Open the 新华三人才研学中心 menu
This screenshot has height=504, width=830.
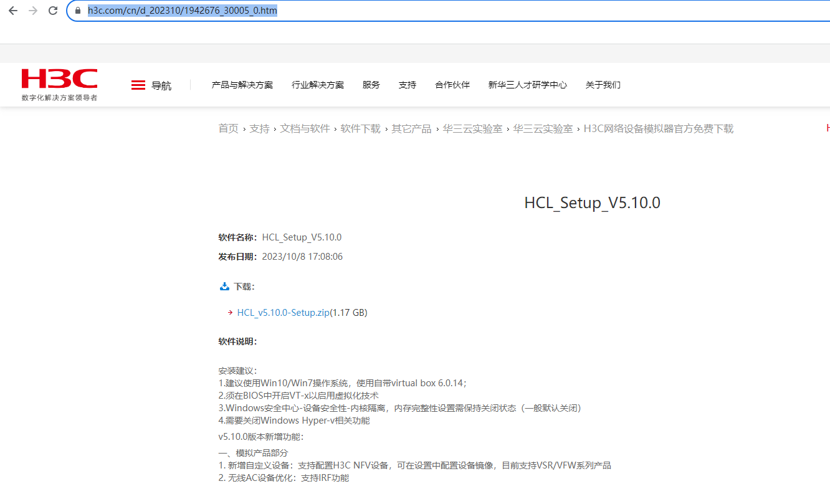point(528,85)
